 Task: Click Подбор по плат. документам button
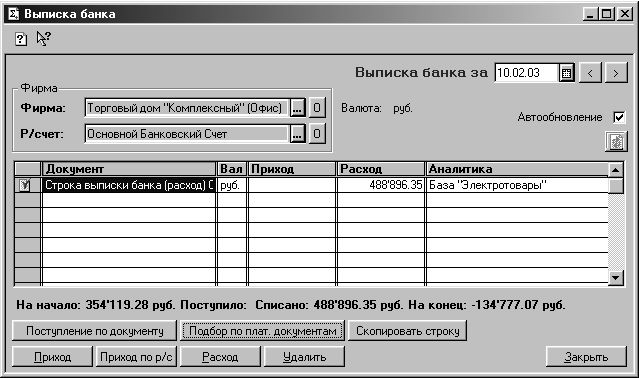point(262,331)
